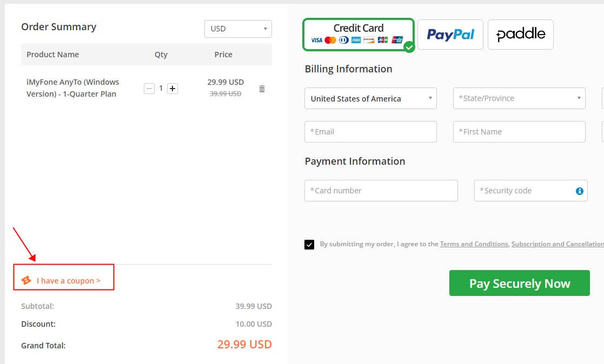Open the United States of America country dropdown
The image size is (604, 364).
pyautogui.click(x=370, y=98)
